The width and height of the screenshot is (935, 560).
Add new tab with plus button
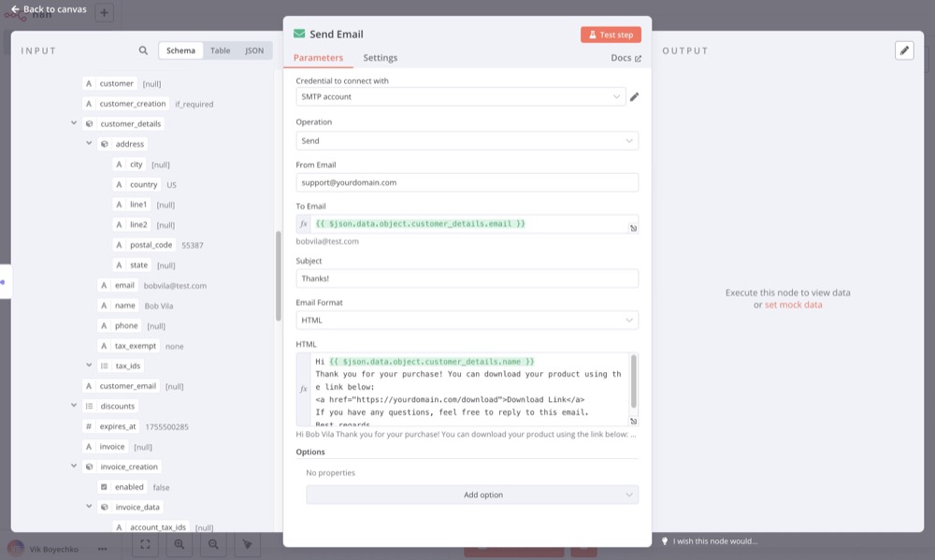click(104, 12)
